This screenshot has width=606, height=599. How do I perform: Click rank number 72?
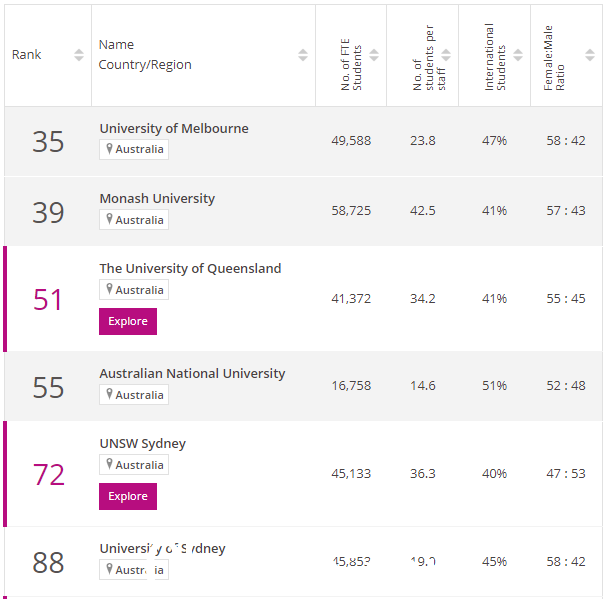pos(48,475)
